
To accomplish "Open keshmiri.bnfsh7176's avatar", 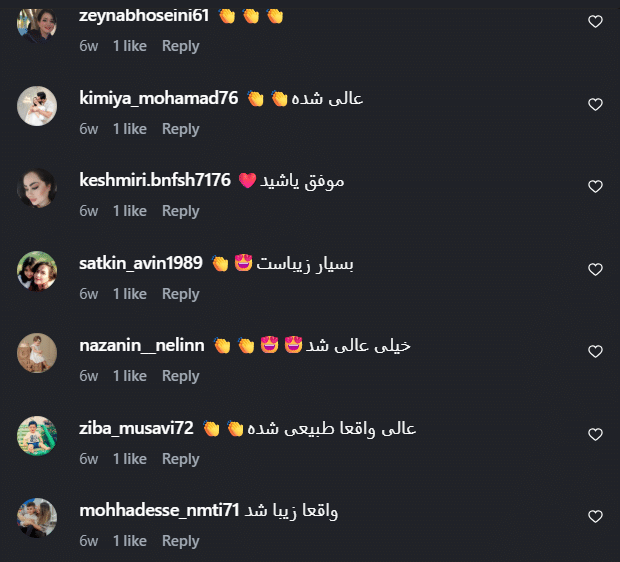I will click(x=37, y=188).
